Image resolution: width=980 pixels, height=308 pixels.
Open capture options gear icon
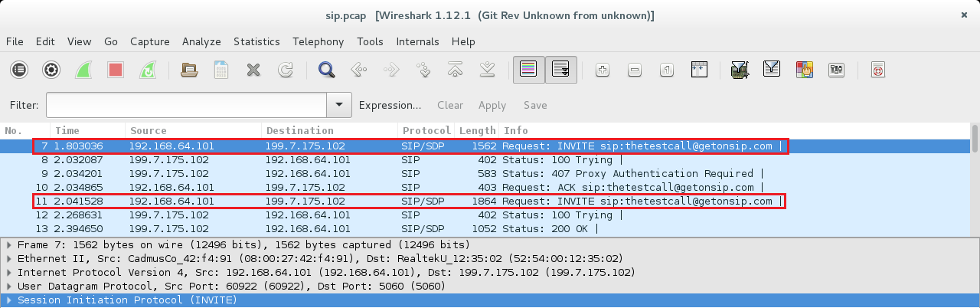point(51,70)
